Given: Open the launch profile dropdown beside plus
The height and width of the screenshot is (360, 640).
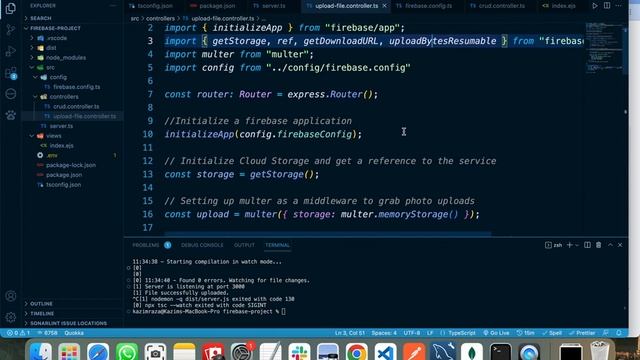Looking at the screenshot, I should coord(577,245).
